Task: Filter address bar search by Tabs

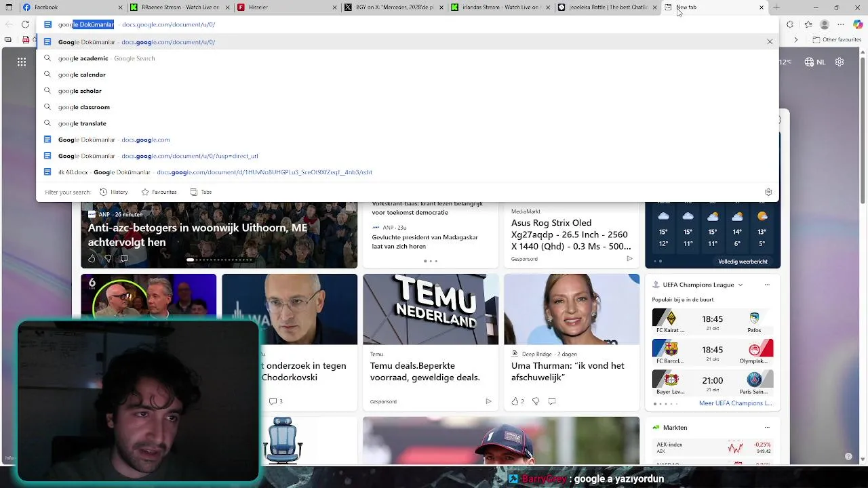Action: click(x=201, y=192)
